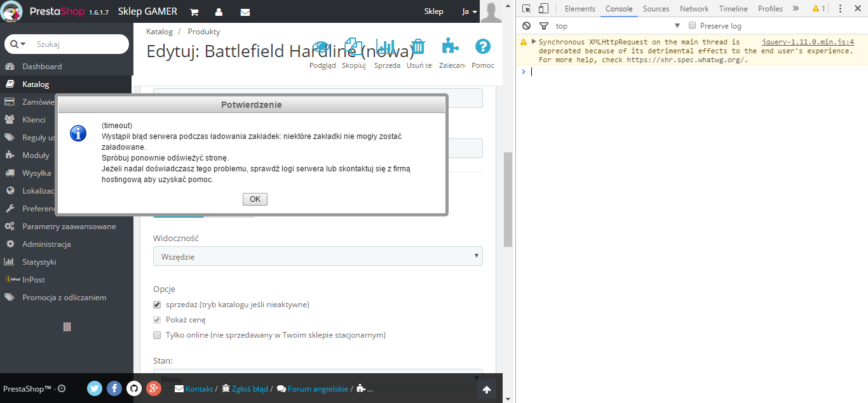Click the Usuń trash icon
This screenshot has width=868, height=403.
click(419, 48)
